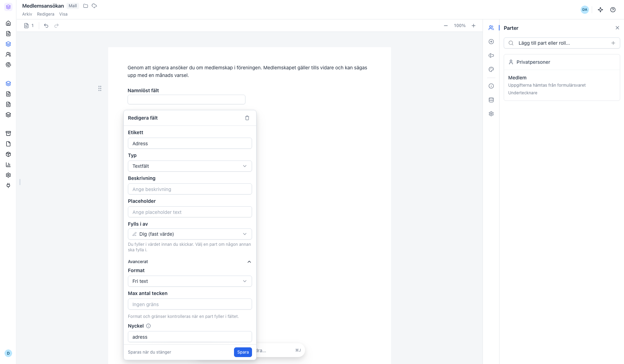This screenshot has width=624, height=364.
Task: Open the home icon in left sidebar
Action: [x=8, y=23]
